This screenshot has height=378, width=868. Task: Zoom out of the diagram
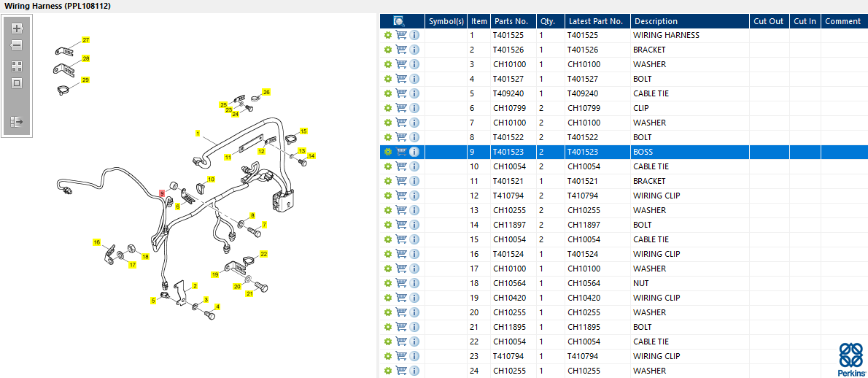pos(17,45)
